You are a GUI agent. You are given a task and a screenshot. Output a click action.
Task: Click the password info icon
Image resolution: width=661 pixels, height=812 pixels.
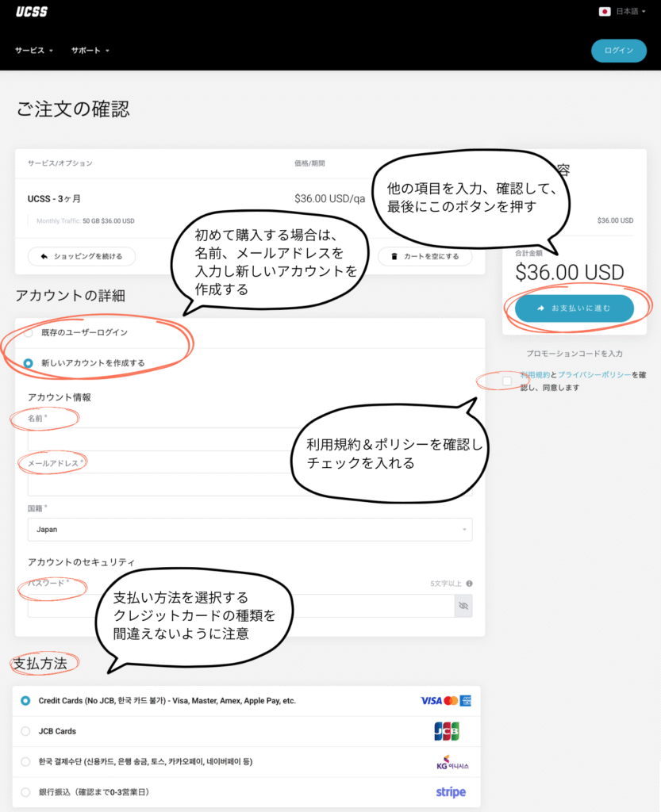pos(469,584)
